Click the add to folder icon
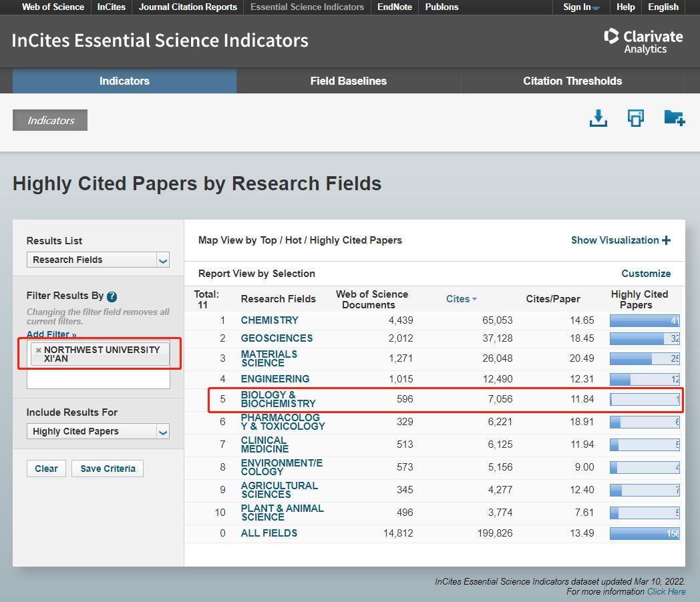 pos(674,118)
